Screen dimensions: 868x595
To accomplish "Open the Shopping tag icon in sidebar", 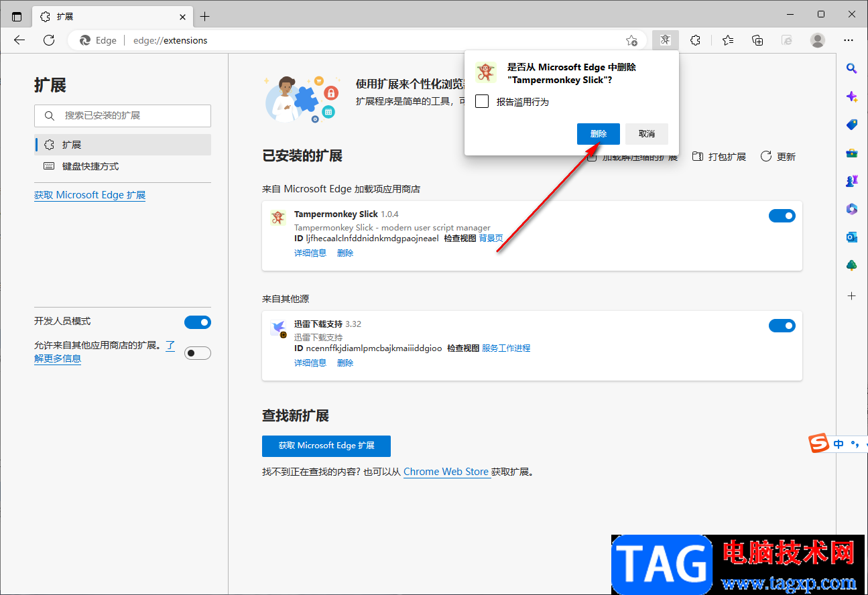I will pyautogui.click(x=852, y=125).
